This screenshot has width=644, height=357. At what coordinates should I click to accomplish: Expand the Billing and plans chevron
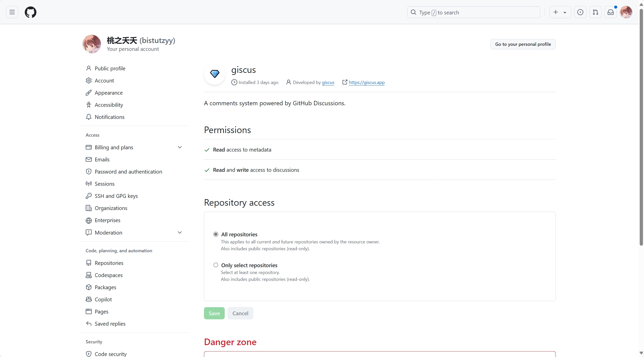coord(180,147)
